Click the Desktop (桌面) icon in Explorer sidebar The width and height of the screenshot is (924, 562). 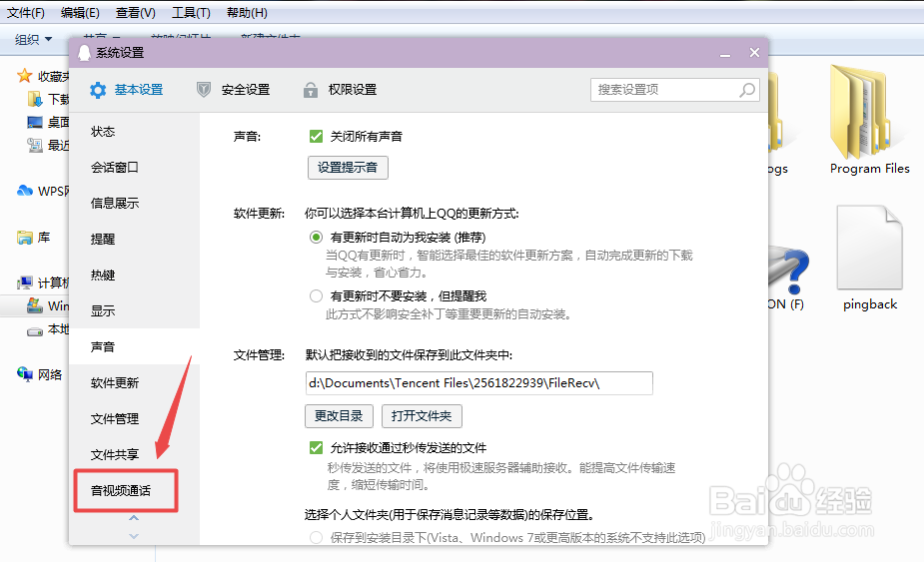35,122
